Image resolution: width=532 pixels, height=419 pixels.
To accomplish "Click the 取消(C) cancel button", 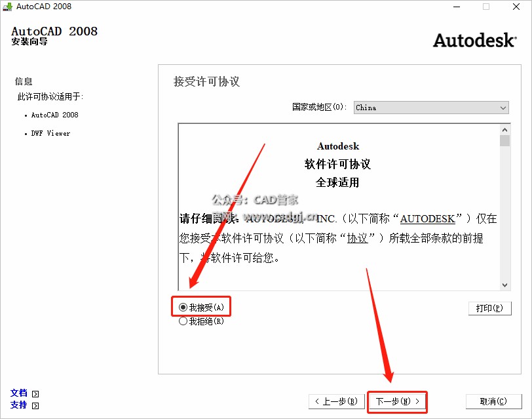I will click(493, 401).
